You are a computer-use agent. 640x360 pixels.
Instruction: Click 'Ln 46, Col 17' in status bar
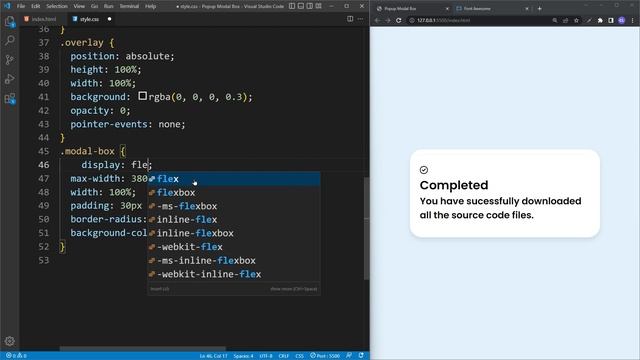tap(213, 356)
